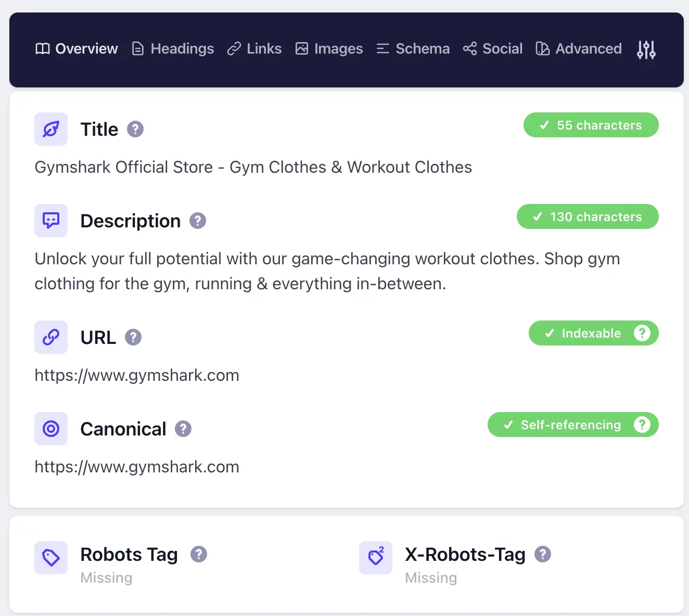Click the URL chain link icon
This screenshot has height=616, width=689.
tap(51, 337)
